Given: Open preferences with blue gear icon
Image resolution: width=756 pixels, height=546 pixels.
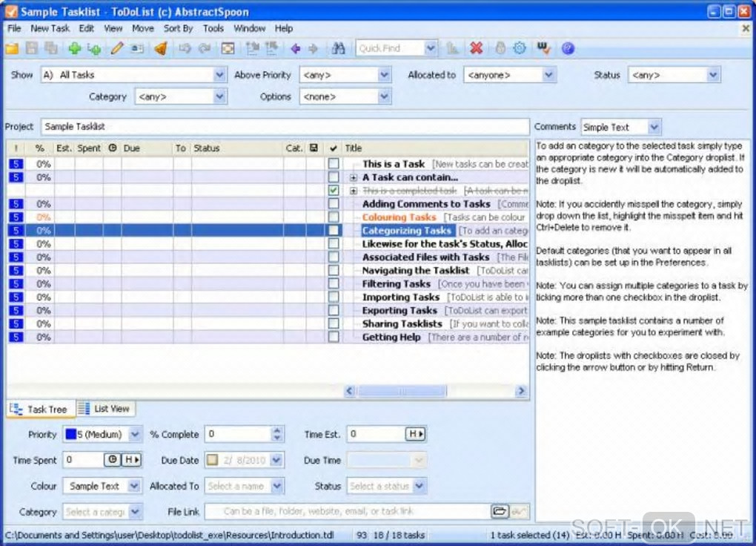Looking at the screenshot, I should pos(520,48).
